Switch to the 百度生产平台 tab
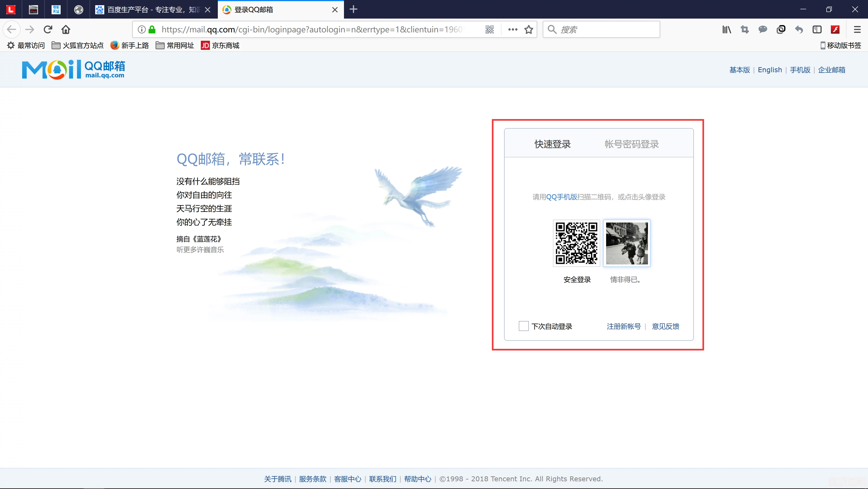Screen dimensions: 868x489 [x=154, y=10]
